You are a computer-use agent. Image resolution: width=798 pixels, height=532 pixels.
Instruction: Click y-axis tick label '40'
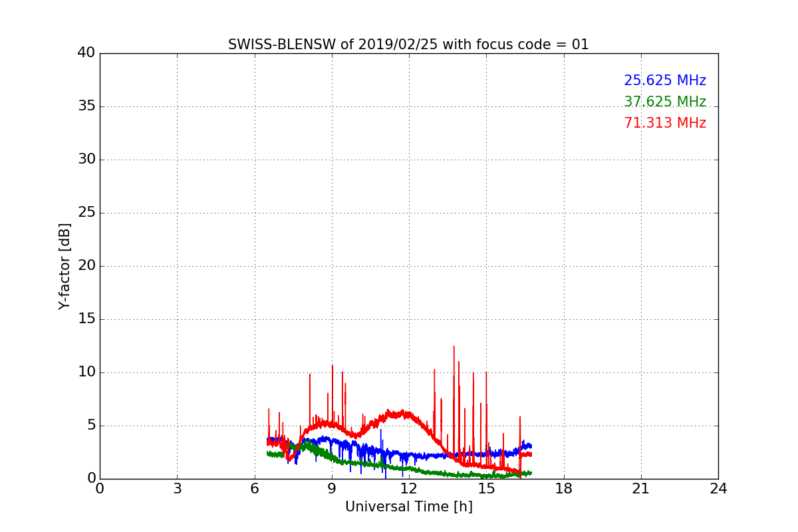[86, 53]
